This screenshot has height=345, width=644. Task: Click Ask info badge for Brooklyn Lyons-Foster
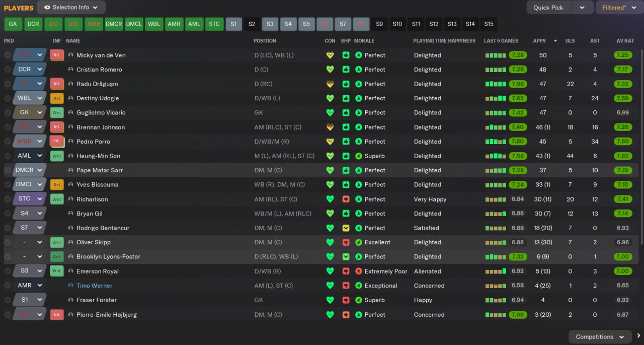point(57,256)
